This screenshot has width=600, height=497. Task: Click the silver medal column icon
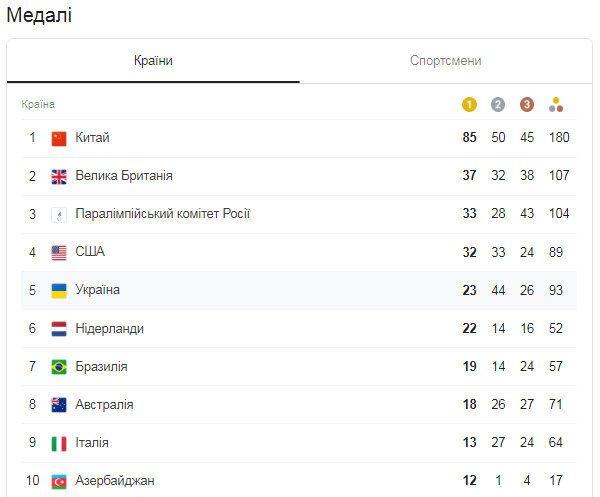pos(498,104)
